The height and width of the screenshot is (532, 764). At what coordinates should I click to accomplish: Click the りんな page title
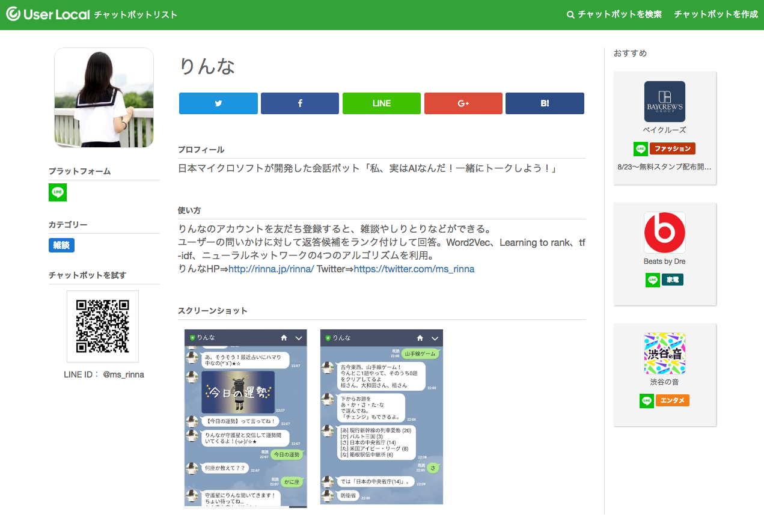207,66
